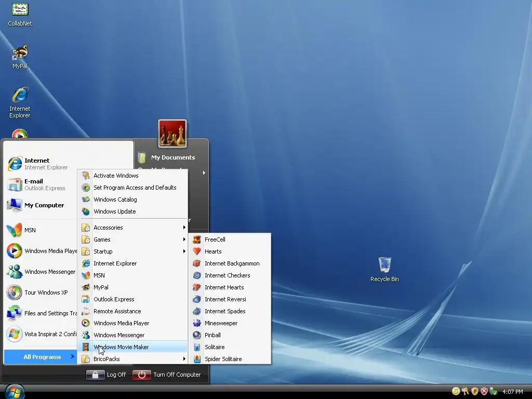Click the Windows Movie Maker film icon

(86, 347)
